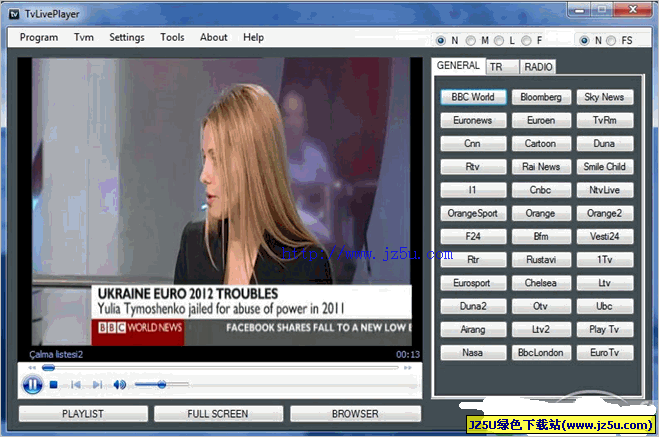Image resolution: width=659 pixels, height=437 pixels.
Task: Open the Help menu
Action: pyautogui.click(x=253, y=37)
